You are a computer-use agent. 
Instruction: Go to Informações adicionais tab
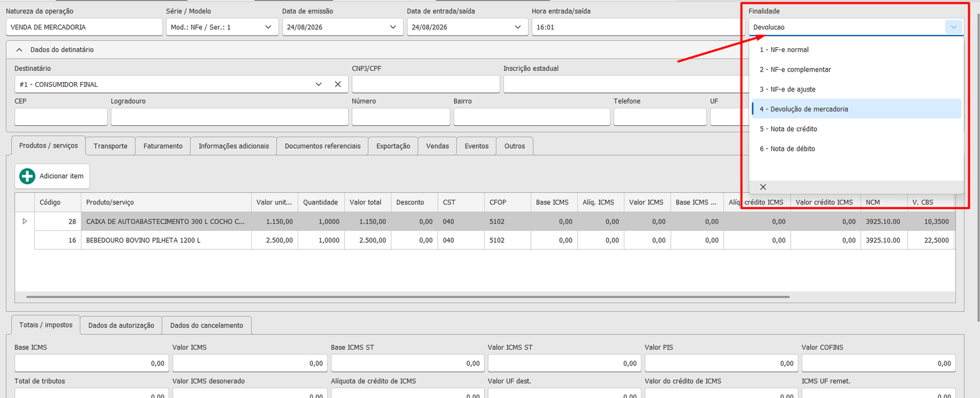pyautogui.click(x=233, y=146)
